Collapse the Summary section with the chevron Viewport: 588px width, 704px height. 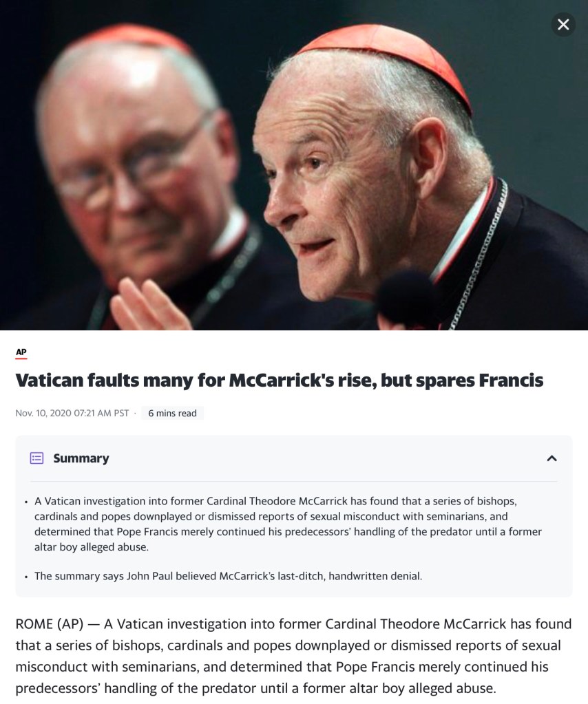(x=552, y=458)
